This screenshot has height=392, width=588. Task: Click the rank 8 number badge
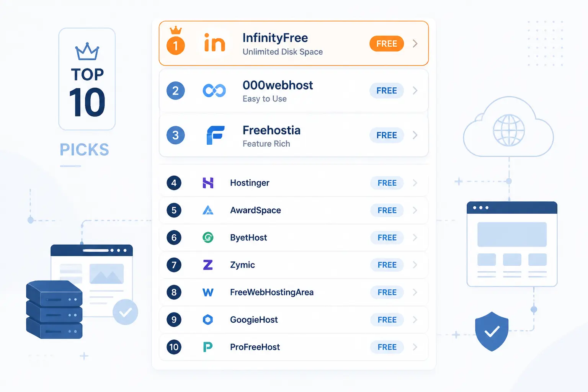174,292
